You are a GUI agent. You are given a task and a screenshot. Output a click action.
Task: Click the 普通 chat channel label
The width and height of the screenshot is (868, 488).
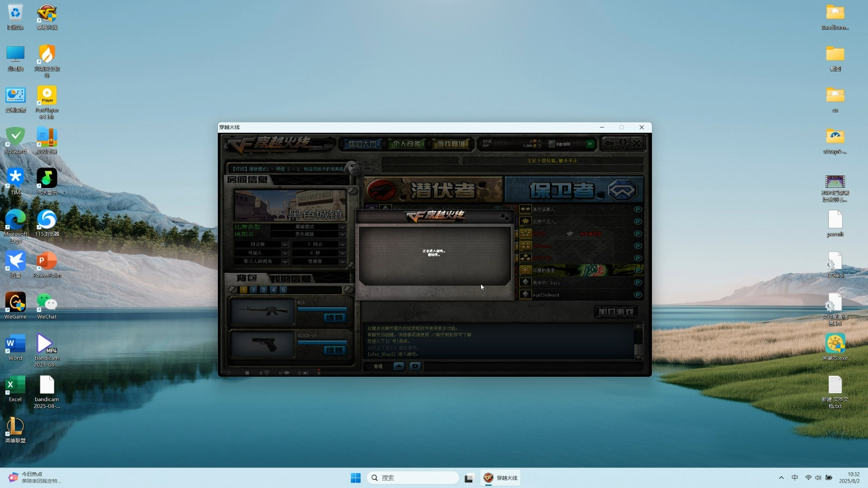pos(378,366)
